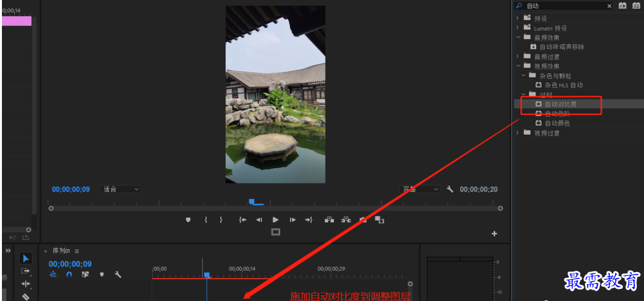Select the Ripple Edit tool
This screenshot has width=644, height=301.
point(26,284)
